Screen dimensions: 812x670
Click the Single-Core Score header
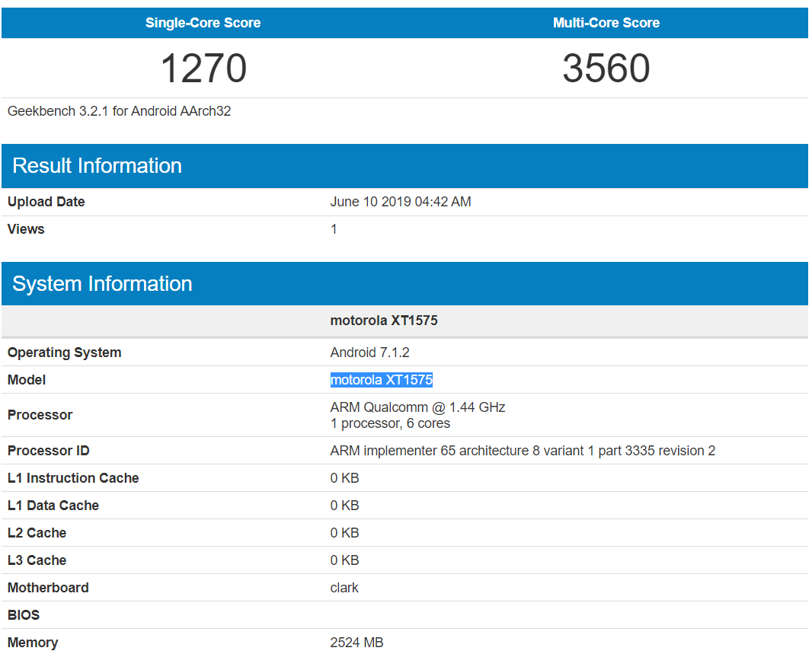[203, 23]
